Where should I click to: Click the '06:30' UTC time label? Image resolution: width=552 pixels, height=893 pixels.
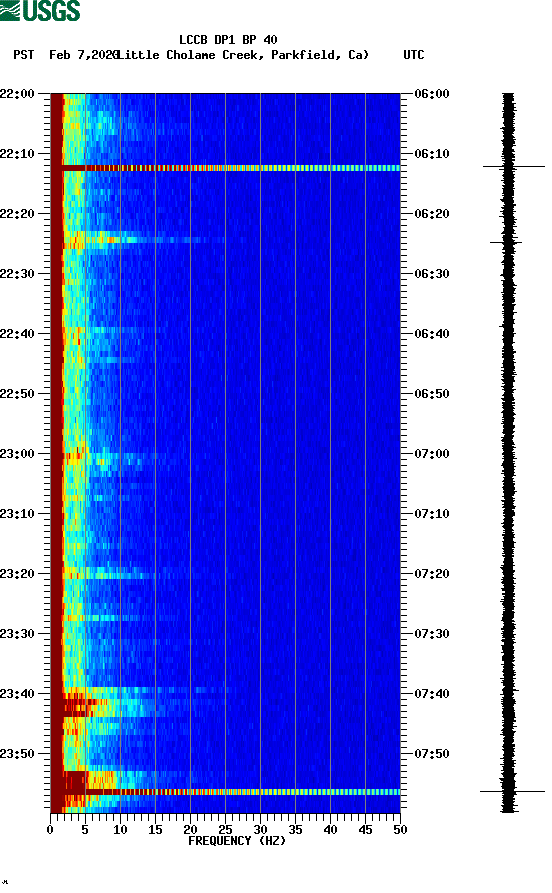432,273
